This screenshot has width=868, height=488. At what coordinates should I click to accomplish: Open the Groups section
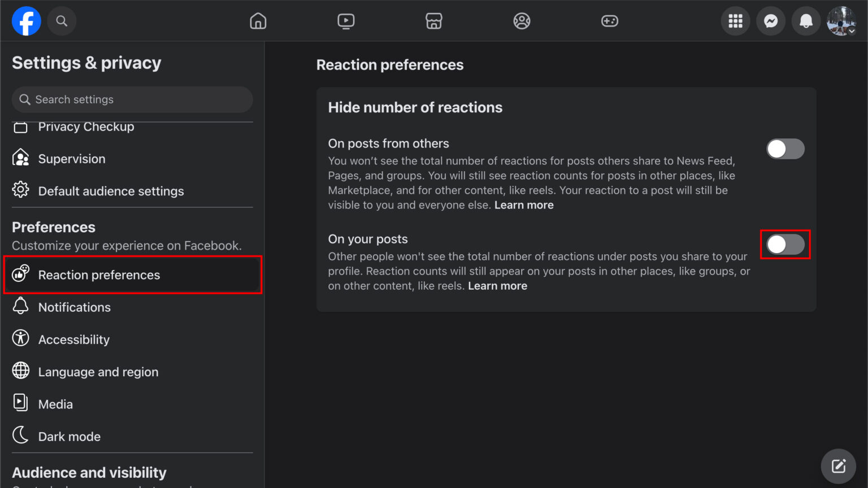(522, 21)
